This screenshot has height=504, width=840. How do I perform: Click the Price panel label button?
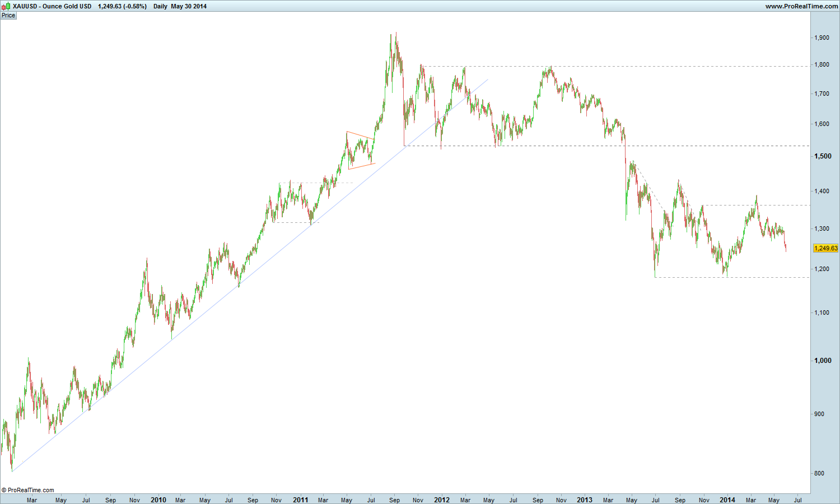click(x=8, y=16)
